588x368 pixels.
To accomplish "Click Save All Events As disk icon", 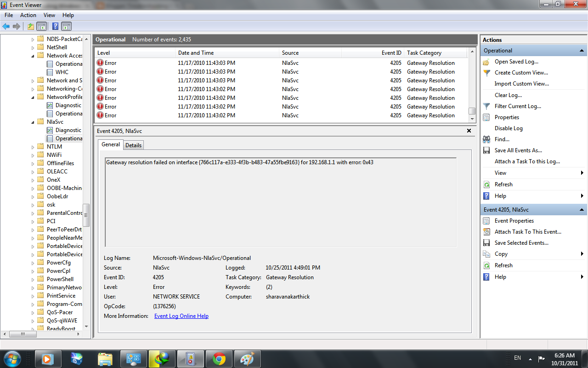I will (486, 150).
